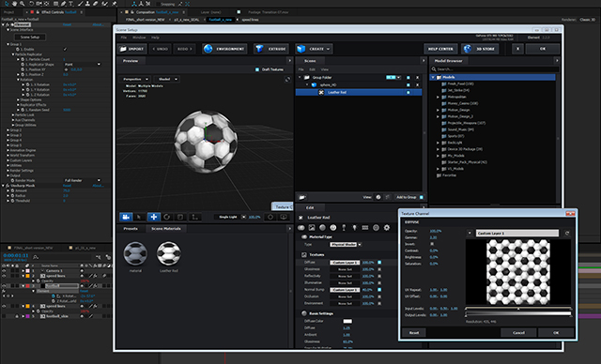Open Scene Setup from the Effect Controls panel
The image size is (601, 364).
(30, 38)
